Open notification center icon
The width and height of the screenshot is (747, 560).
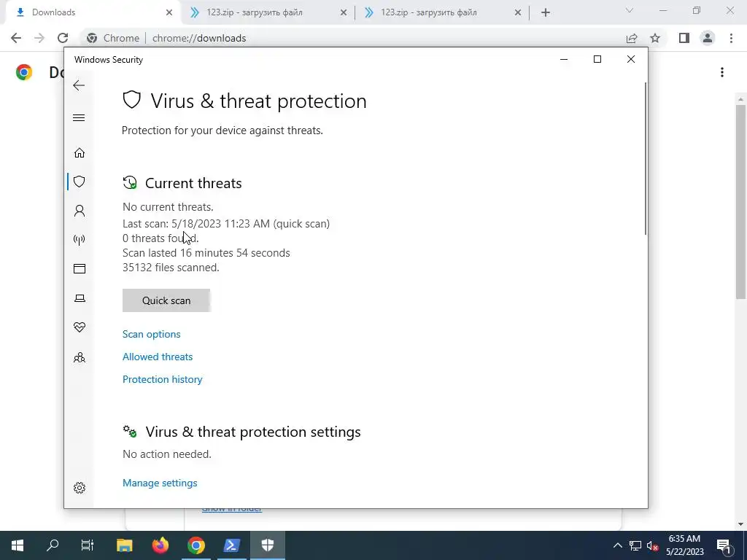pos(724,545)
